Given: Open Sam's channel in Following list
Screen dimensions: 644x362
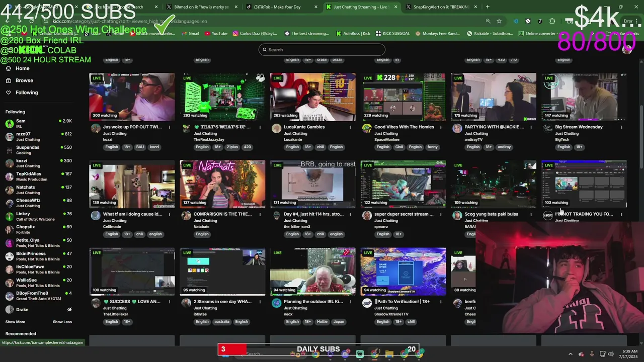Looking at the screenshot, I should click(x=39, y=123).
